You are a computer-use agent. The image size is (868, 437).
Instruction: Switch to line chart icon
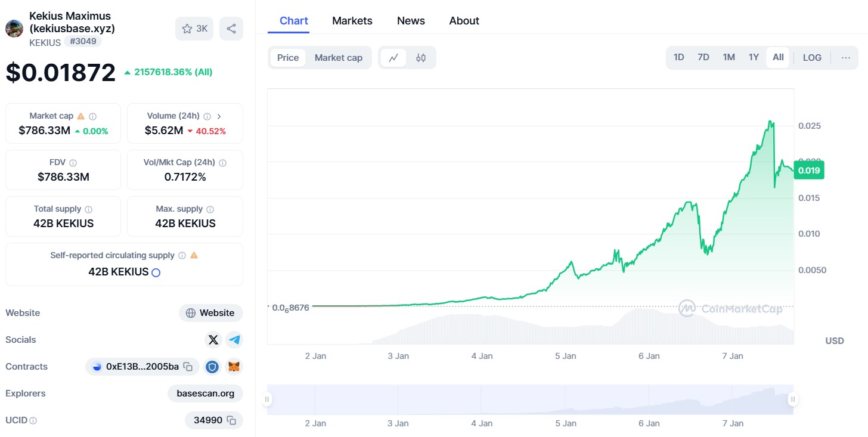[393, 58]
